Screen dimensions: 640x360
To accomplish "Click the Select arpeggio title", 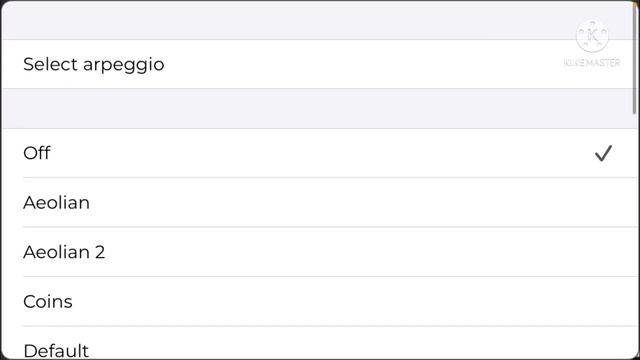I will 94,64.
